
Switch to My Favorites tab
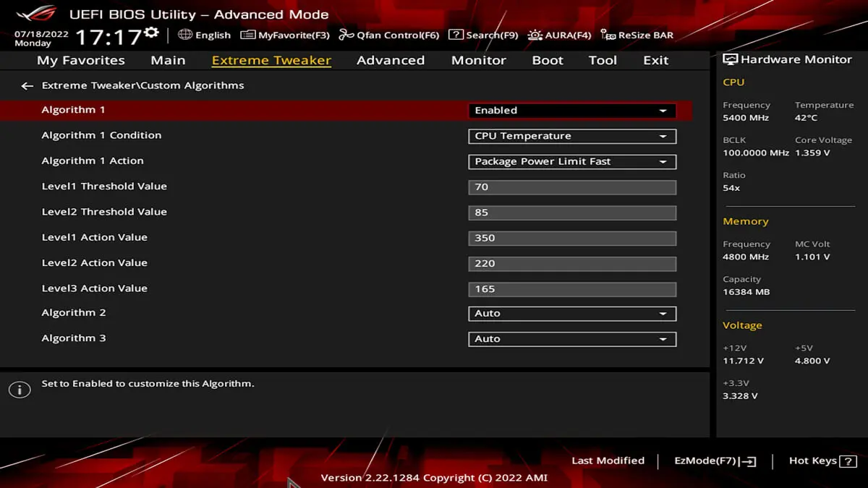tap(81, 61)
